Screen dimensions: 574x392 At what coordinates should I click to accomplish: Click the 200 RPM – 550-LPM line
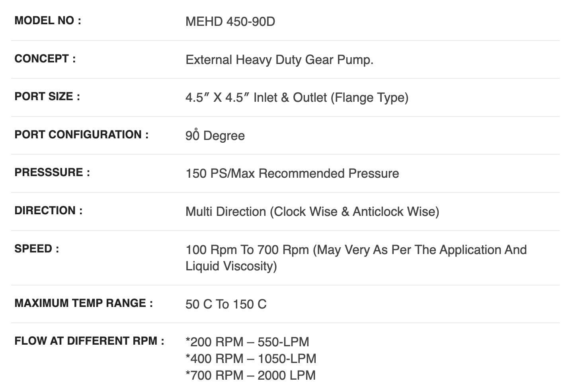pyautogui.click(x=247, y=342)
